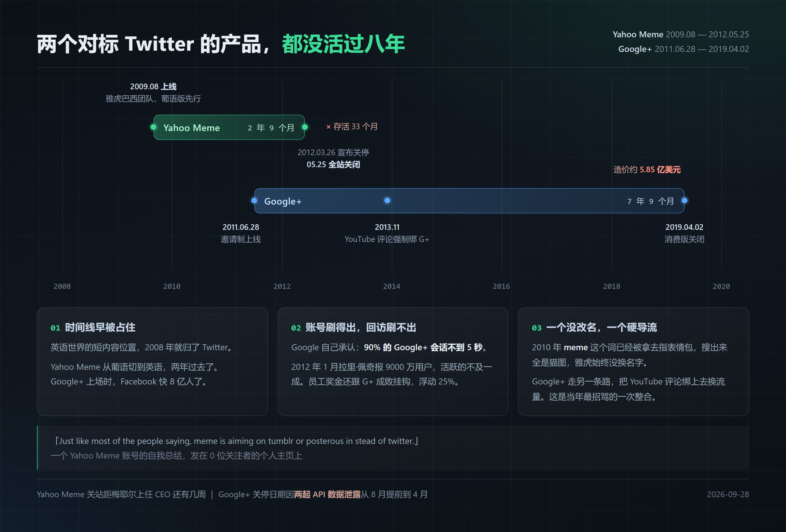The width and height of the screenshot is (786, 532).
Task: Click the 2010 axis label
Action: (x=172, y=286)
